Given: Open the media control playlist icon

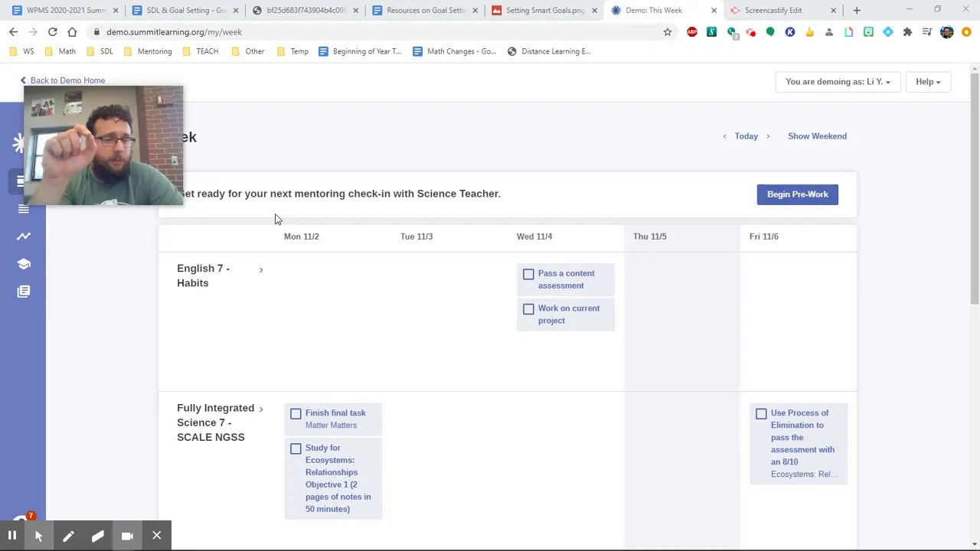Looking at the screenshot, I should pyautogui.click(x=927, y=32).
